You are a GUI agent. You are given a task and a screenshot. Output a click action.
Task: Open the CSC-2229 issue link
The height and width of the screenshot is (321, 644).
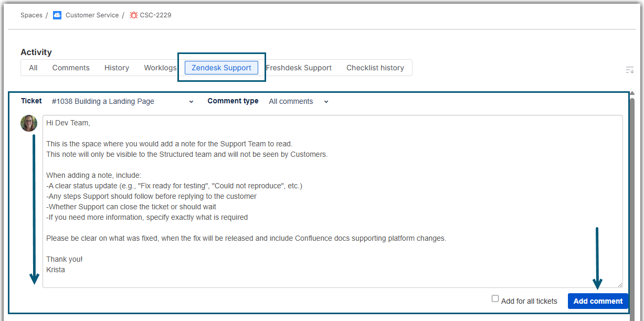(155, 15)
